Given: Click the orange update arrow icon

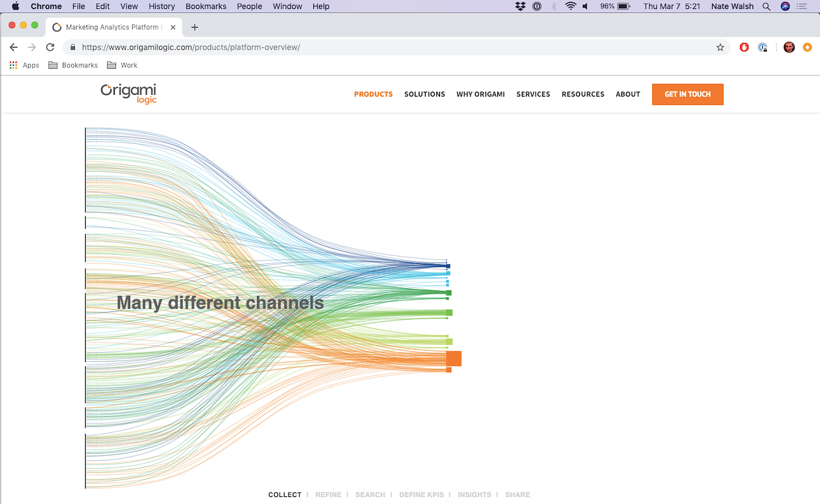Looking at the screenshot, I should click(x=807, y=47).
